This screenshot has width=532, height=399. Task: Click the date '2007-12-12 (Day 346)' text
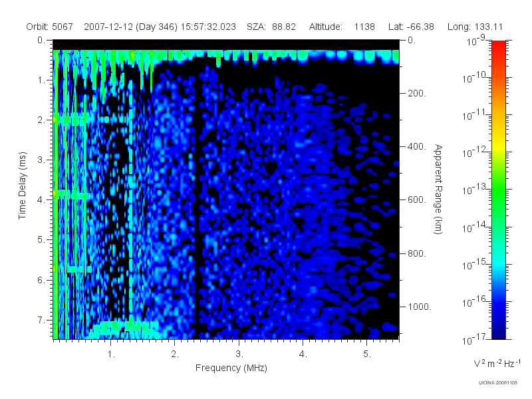pyautogui.click(x=130, y=27)
